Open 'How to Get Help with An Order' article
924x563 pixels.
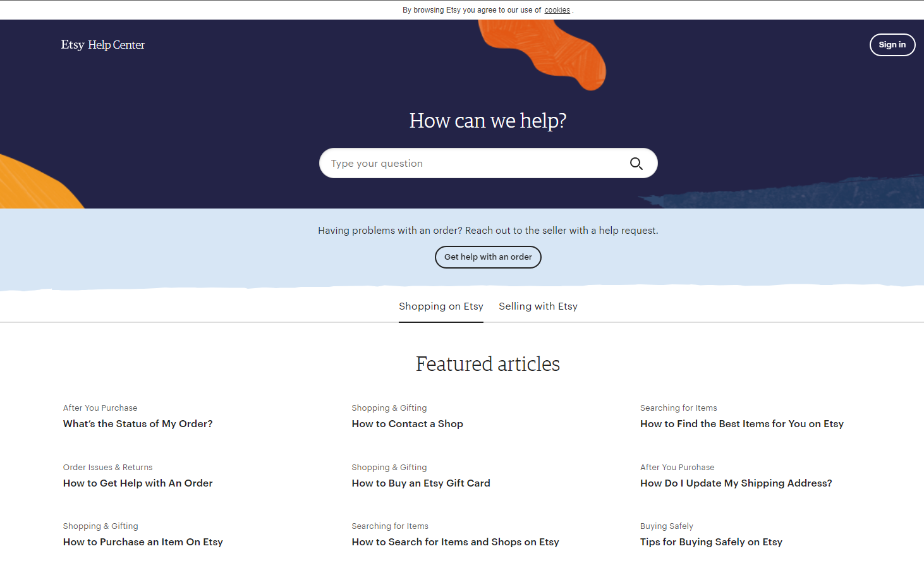click(138, 483)
